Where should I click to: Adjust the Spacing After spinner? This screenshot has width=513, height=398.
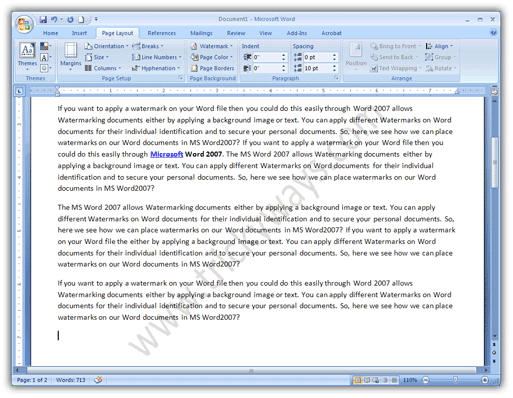click(334, 68)
